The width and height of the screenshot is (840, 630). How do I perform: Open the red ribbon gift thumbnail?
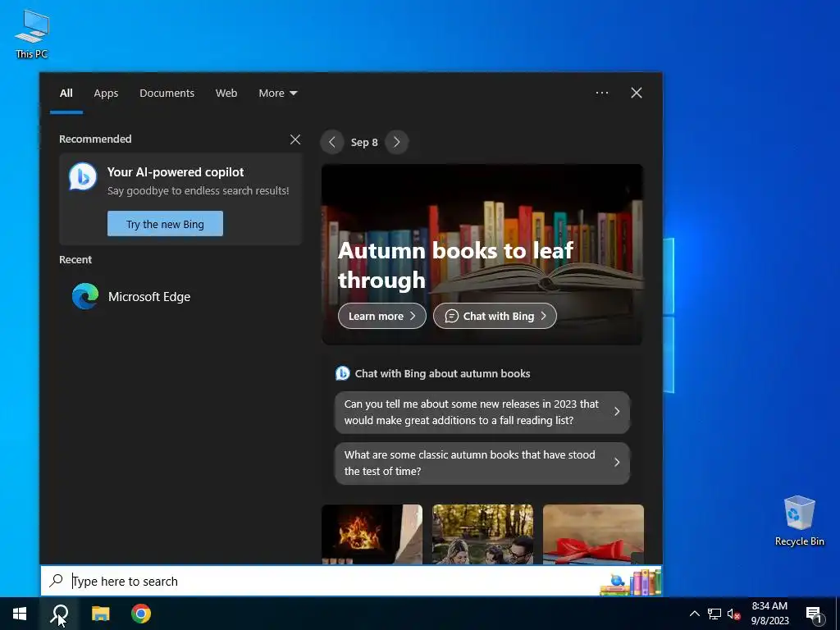(593, 534)
